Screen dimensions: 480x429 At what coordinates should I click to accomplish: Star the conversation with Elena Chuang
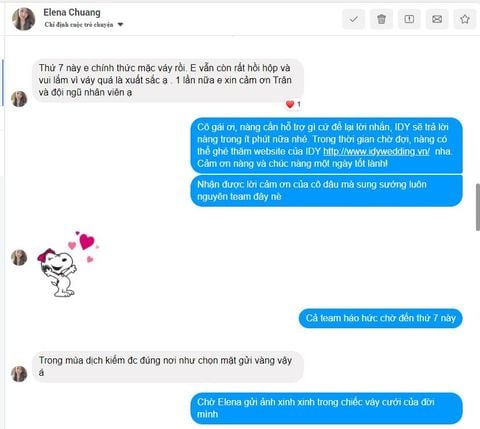tap(465, 19)
